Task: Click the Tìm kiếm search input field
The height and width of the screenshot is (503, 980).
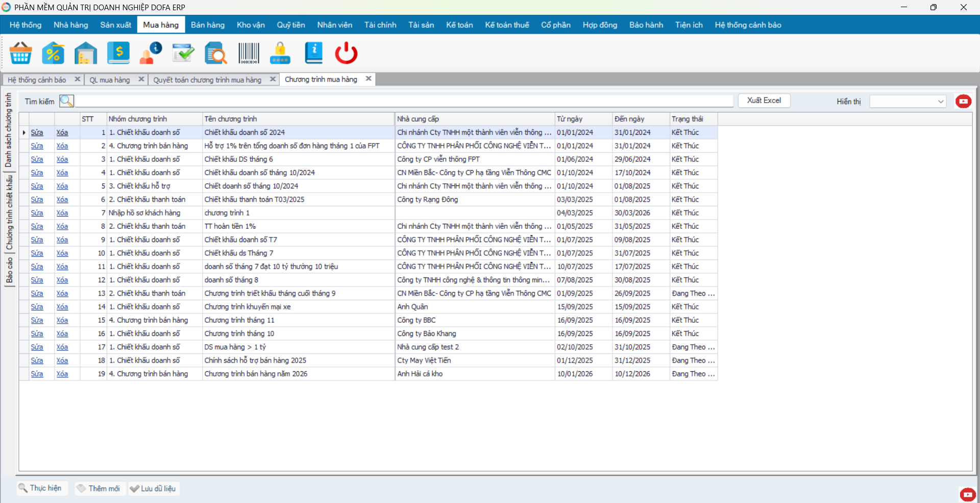Action: pyautogui.click(x=403, y=101)
